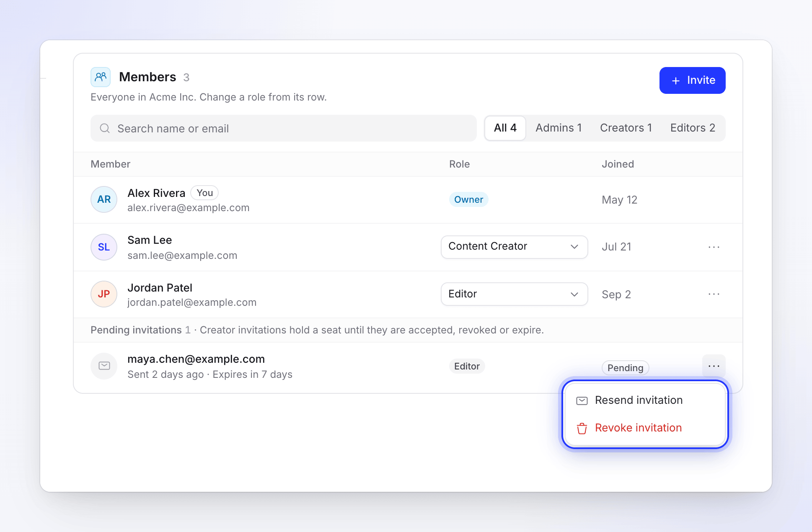Click the Editor badge on the maya.chen row
The width and height of the screenshot is (812, 532).
point(467,366)
